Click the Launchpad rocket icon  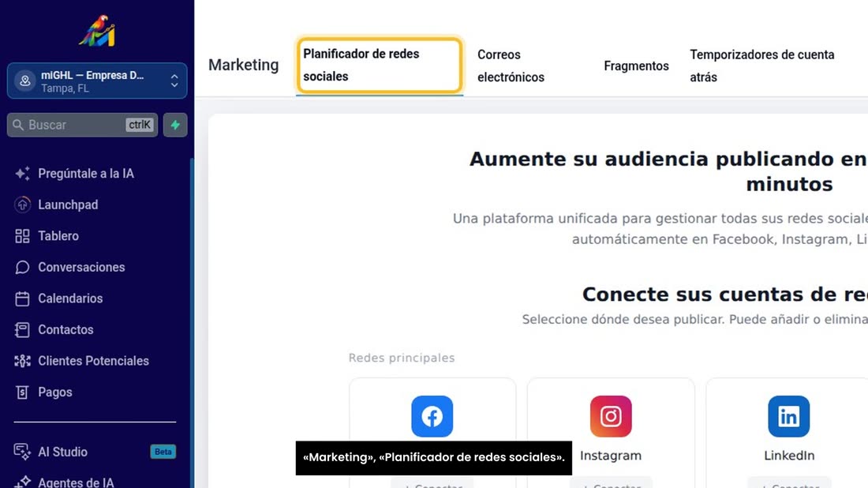(x=22, y=205)
